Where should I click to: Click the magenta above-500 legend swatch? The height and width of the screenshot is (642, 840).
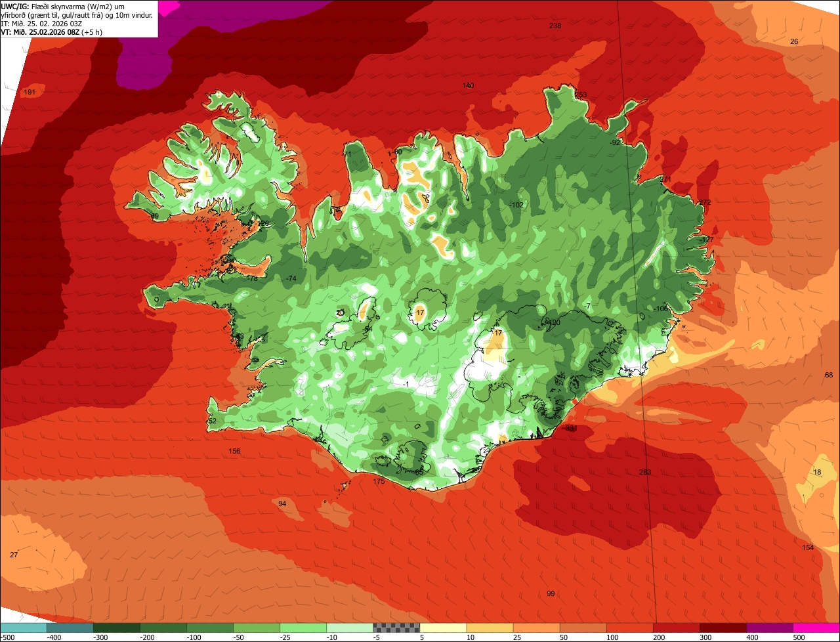click(816, 628)
